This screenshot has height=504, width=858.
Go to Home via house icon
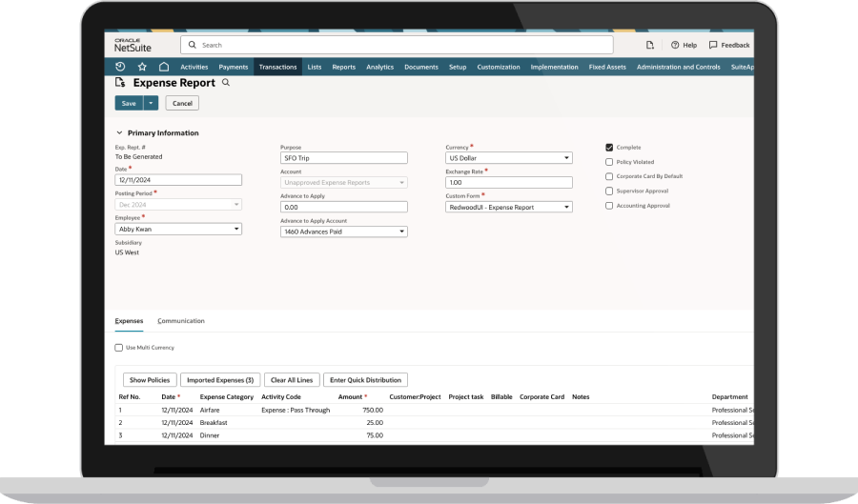pyautogui.click(x=164, y=67)
